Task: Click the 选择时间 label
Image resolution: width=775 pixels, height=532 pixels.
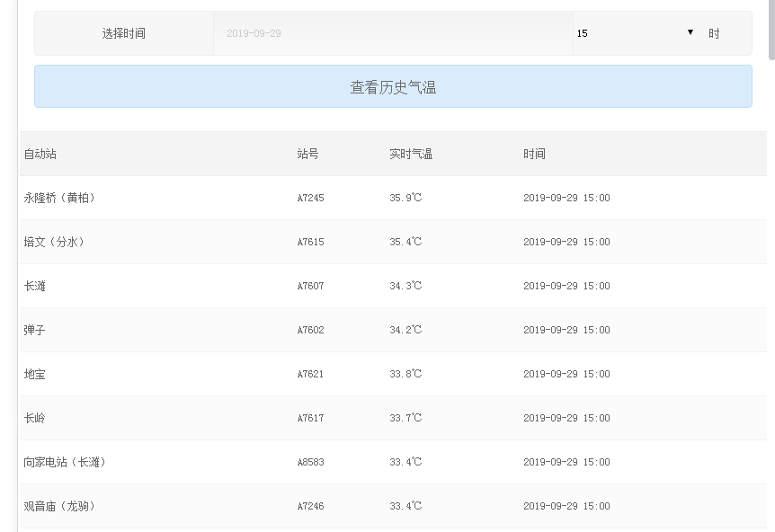Action: 124,33
